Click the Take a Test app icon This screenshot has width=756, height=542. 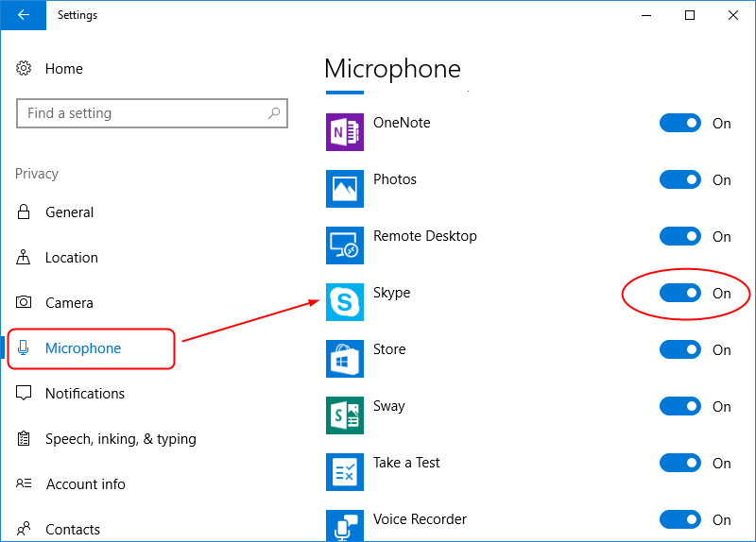[x=345, y=472]
